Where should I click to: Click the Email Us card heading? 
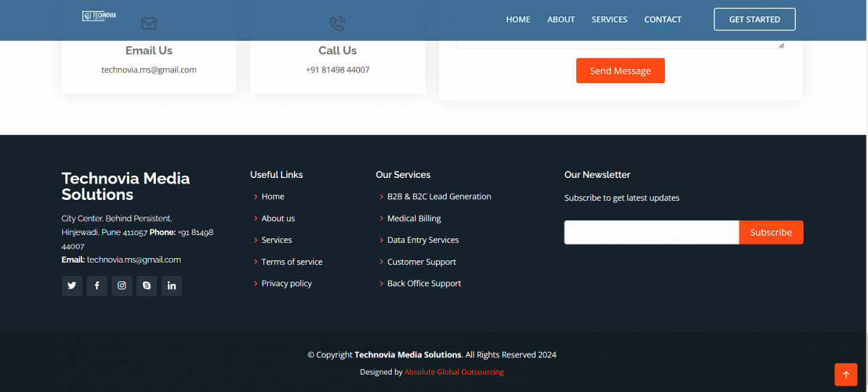[x=149, y=50]
